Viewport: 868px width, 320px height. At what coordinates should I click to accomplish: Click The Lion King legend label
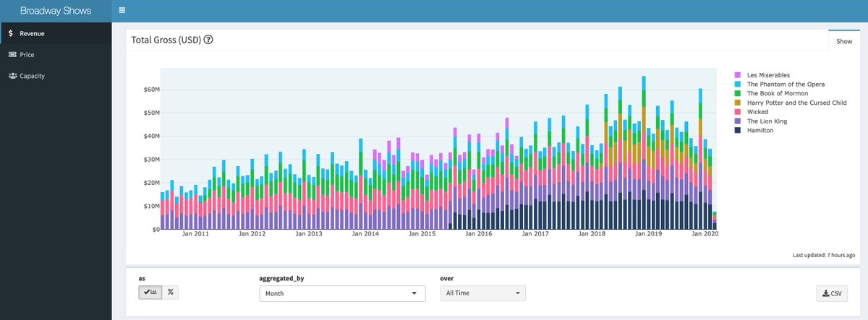(x=766, y=121)
